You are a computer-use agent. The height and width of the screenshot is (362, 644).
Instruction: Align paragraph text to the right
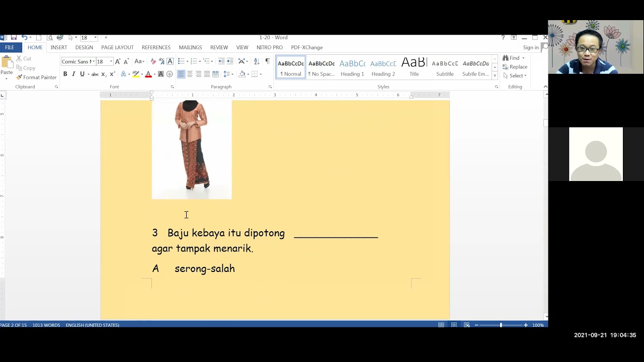pyautogui.click(x=198, y=74)
